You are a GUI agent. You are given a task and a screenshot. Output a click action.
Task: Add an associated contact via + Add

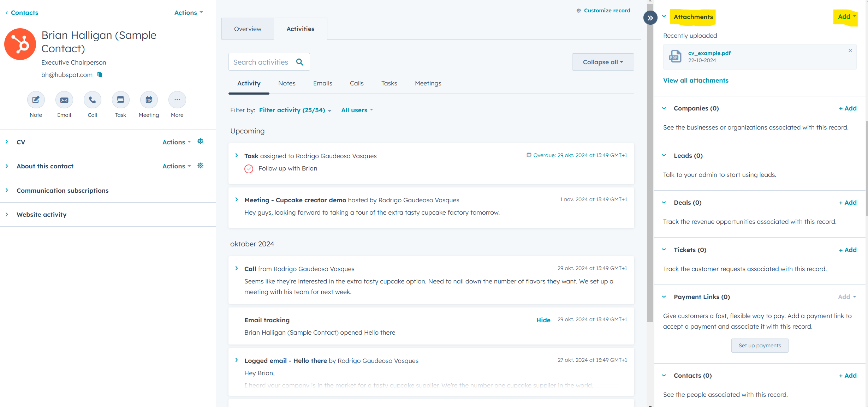[x=848, y=376]
